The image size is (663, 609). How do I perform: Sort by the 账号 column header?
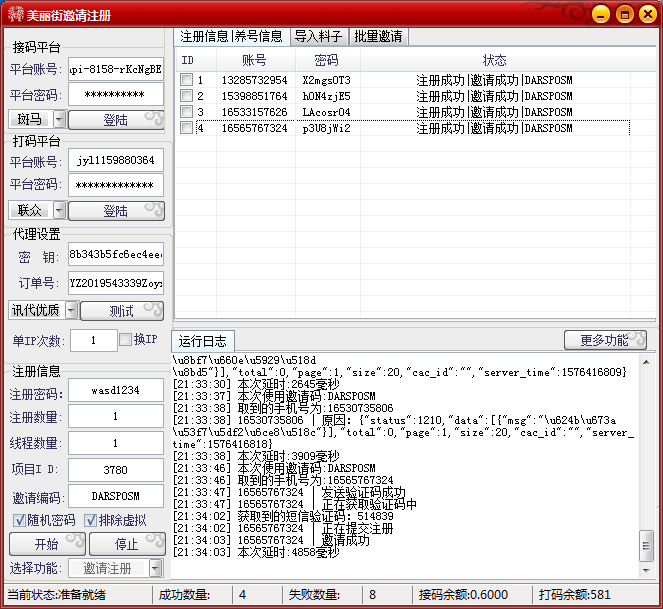click(x=256, y=60)
